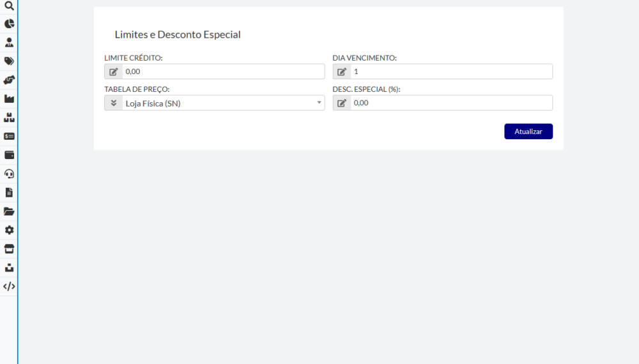Open the wallet sidebar icon
Screen dimensions: 639x364
click(9, 155)
